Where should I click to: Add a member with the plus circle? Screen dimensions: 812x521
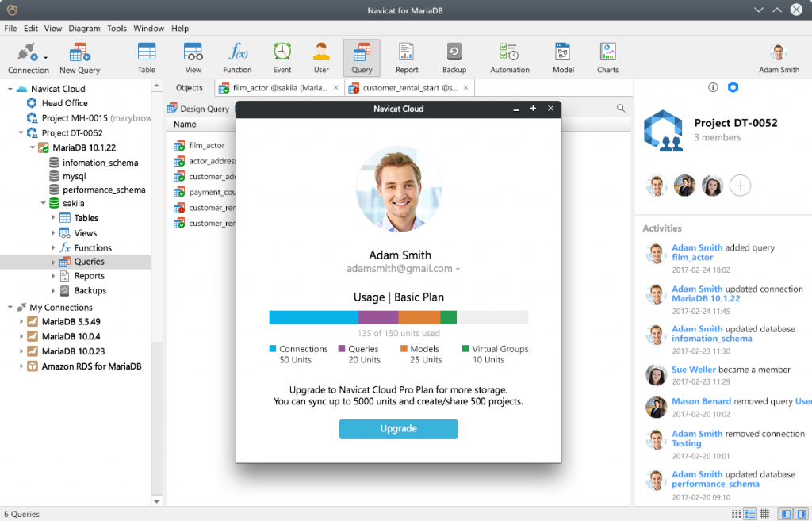pos(740,186)
